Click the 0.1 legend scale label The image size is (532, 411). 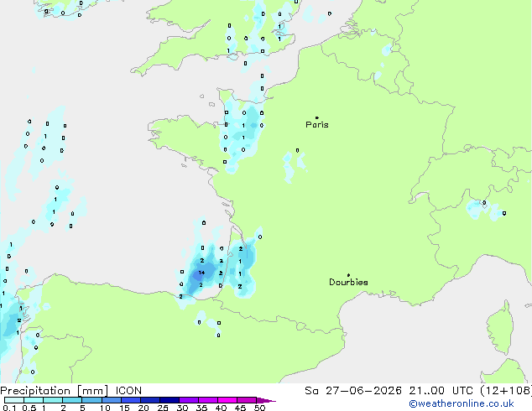[x=9, y=408]
